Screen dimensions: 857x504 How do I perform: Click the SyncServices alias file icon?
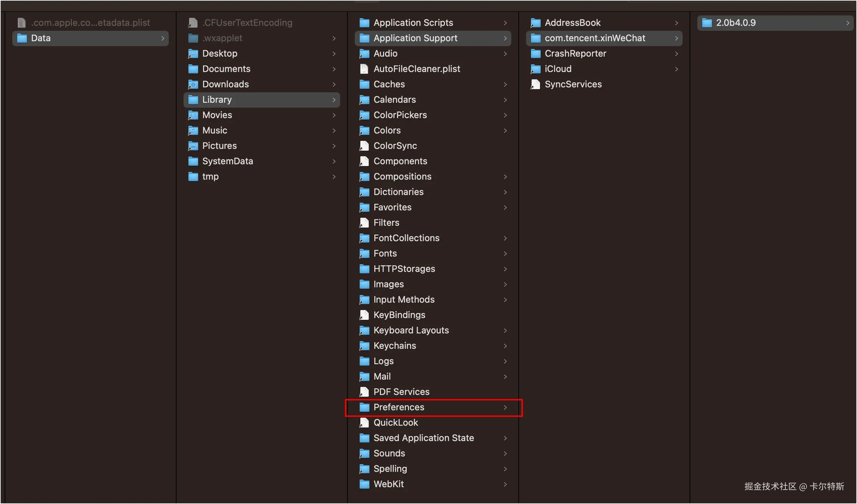coord(535,84)
